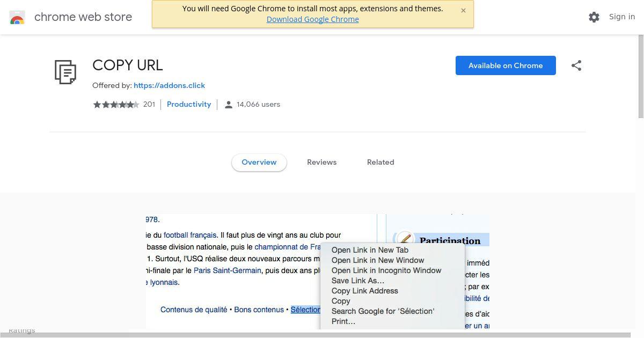Viewport: 644px width, 338px height.
Task: Click the users person icon
Action: click(x=229, y=105)
